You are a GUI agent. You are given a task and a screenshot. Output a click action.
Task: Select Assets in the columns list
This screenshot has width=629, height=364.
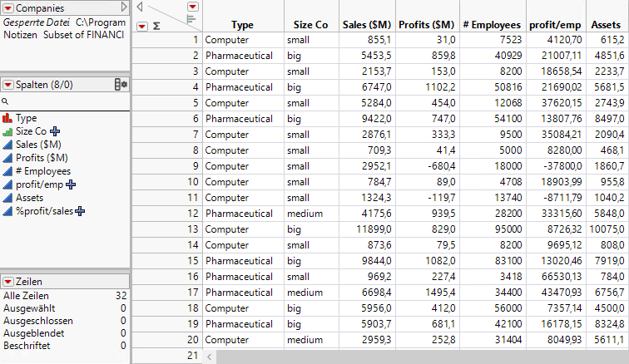[29, 198]
